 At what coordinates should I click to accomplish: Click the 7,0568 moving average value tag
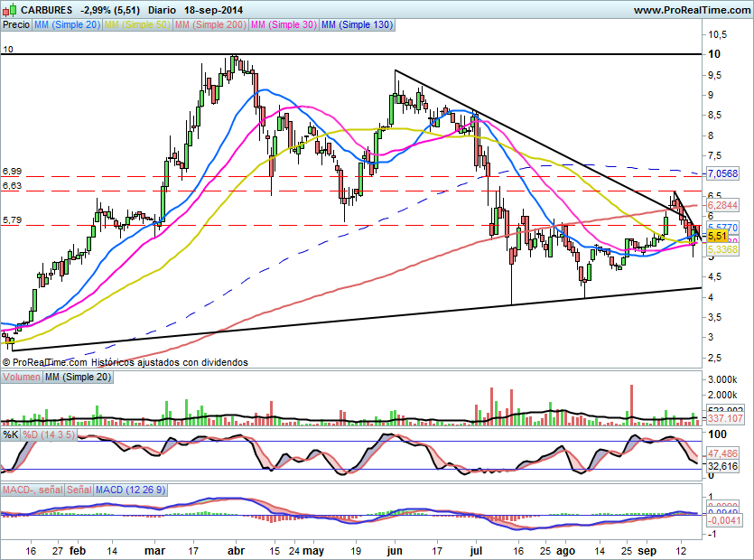coord(721,173)
